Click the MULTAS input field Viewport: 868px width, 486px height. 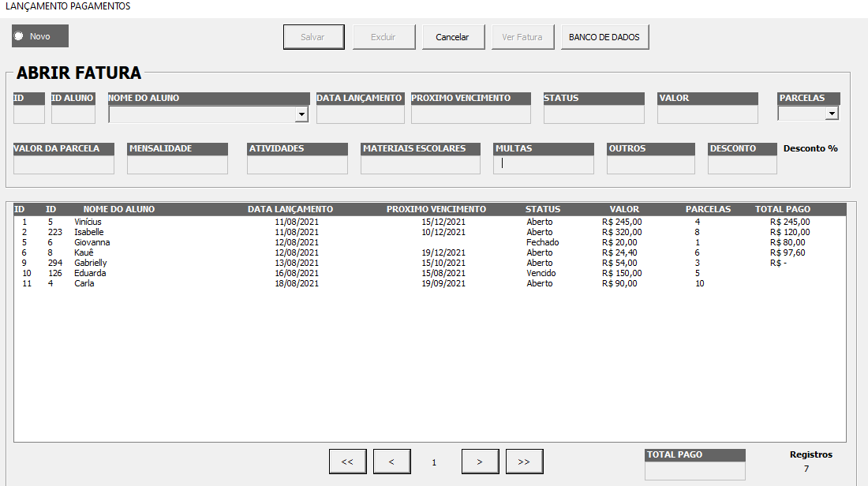[544, 165]
